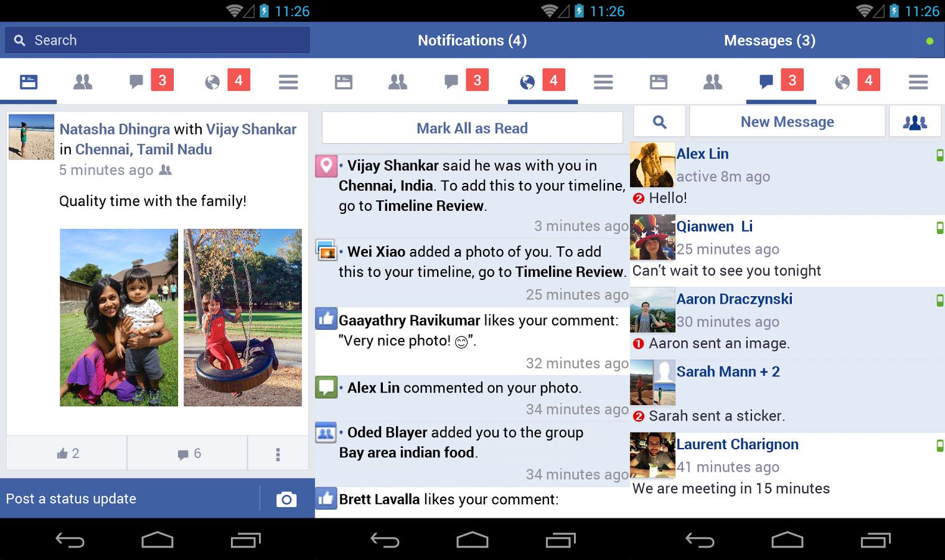Open the hamburger More menu icon
This screenshot has width=945, height=560.
288,81
